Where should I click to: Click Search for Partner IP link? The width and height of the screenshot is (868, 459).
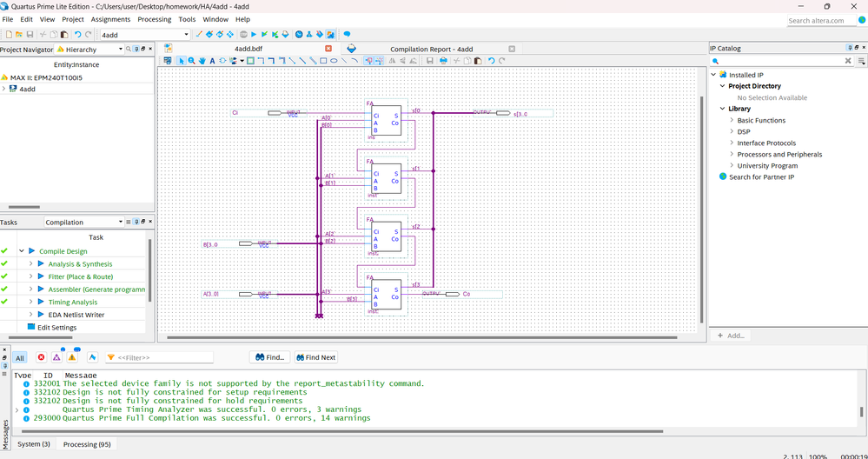pyautogui.click(x=761, y=177)
